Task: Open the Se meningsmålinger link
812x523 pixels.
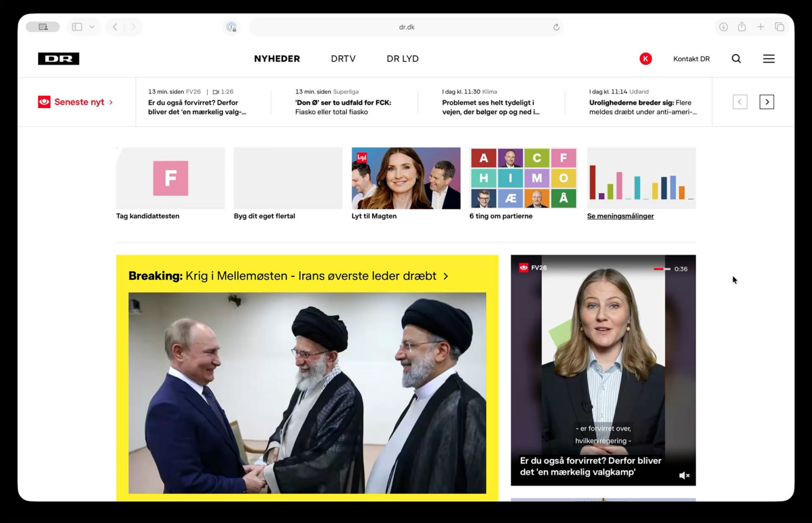Action: click(x=620, y=216)
